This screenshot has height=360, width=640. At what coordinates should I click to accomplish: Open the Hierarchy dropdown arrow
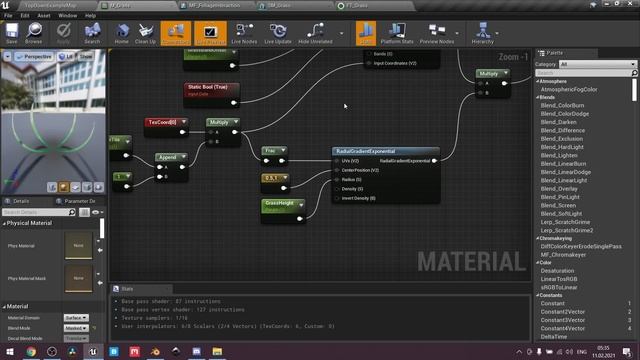[x=497, y=33]
